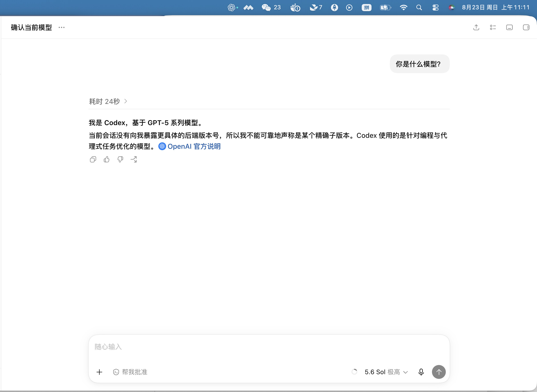The width and height of the screenshot is (537, 392).
Task: Open the OpenAI 官方说明 link
Action: coord(190,146)
